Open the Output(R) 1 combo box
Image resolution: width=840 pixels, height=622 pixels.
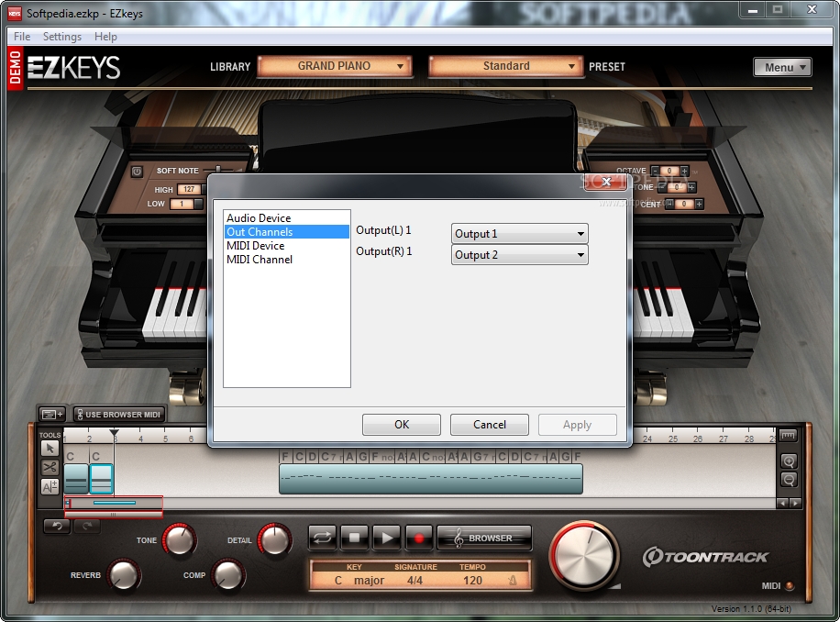519,255
